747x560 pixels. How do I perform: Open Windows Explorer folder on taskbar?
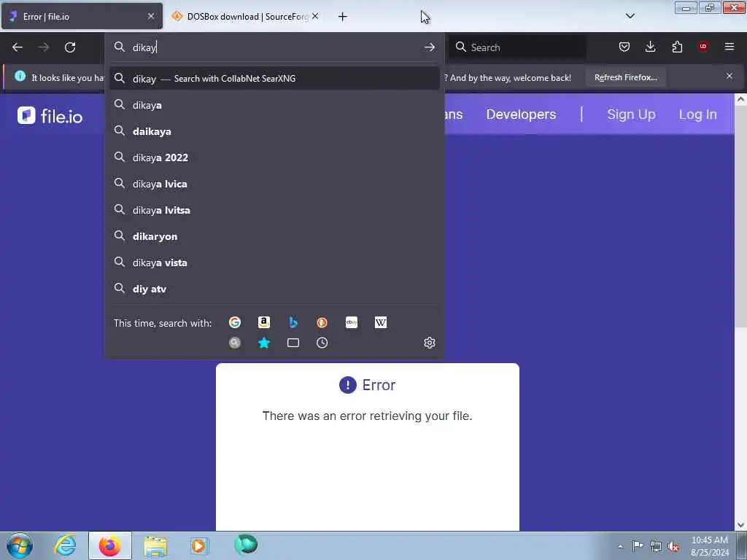(x=155, y=545)
